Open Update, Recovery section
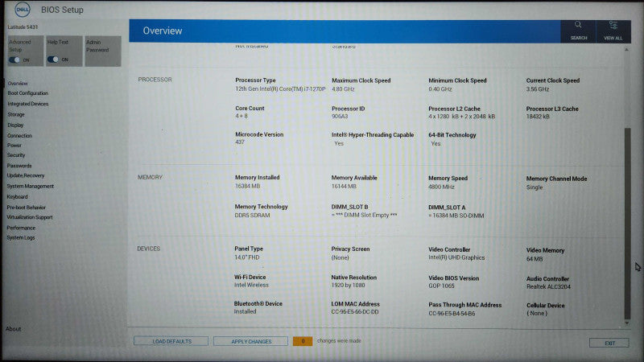 pos(26,175)
